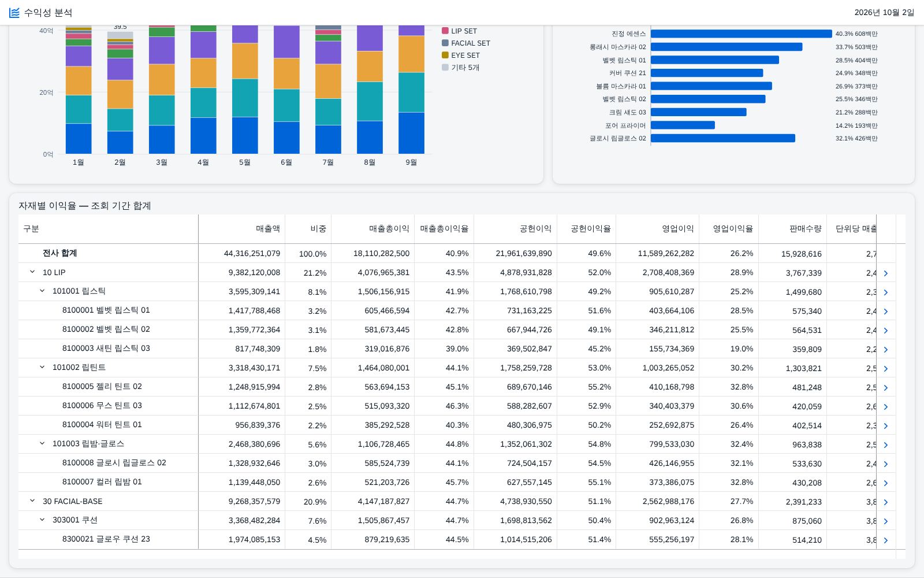Collapse the 303001 쿠션 subgroup
This screenshot has width=924, height=578.
pos(42,520)
